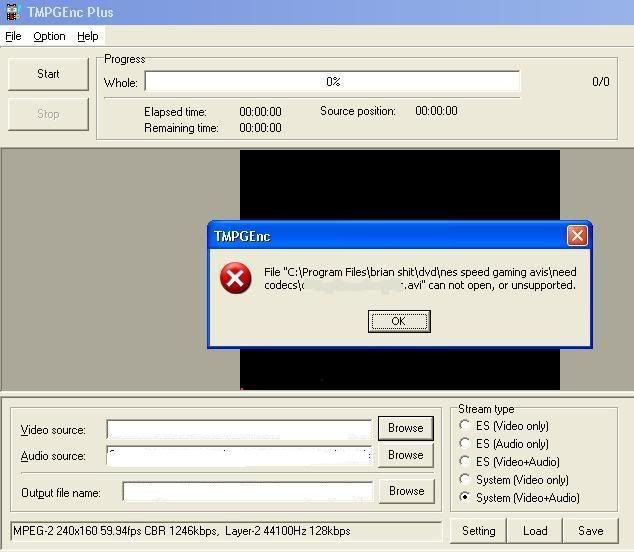Click the Remaining time value 00:00:00

click(x=260, y=128)
